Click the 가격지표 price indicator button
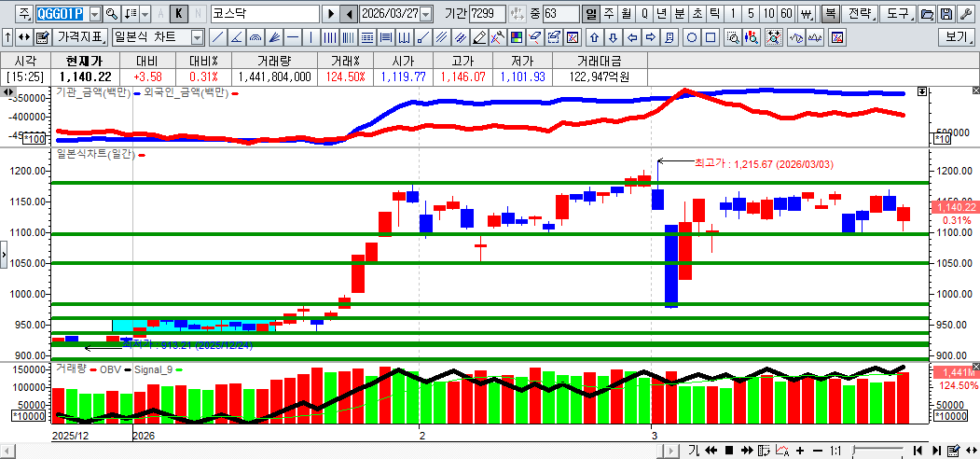This screenshot has width=980, height=459. (x=80, y=37)
